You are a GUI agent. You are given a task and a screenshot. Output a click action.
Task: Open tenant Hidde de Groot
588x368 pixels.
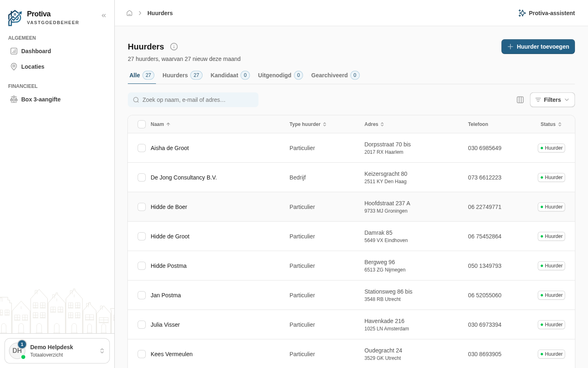point(170,236)
